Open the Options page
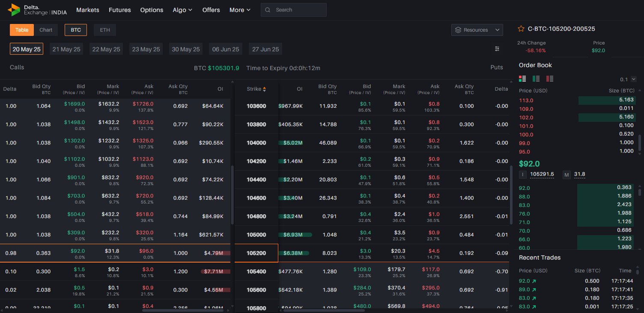 pos(152,10)
